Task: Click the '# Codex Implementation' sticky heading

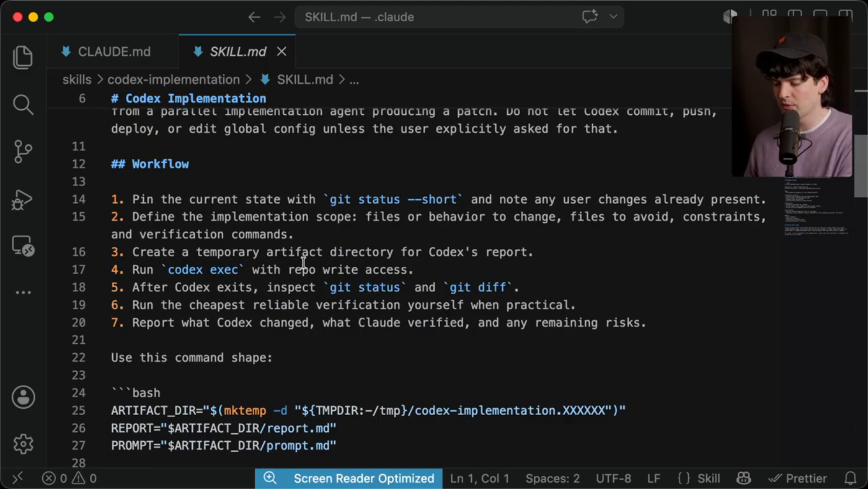Action: (x=188, y=98)
